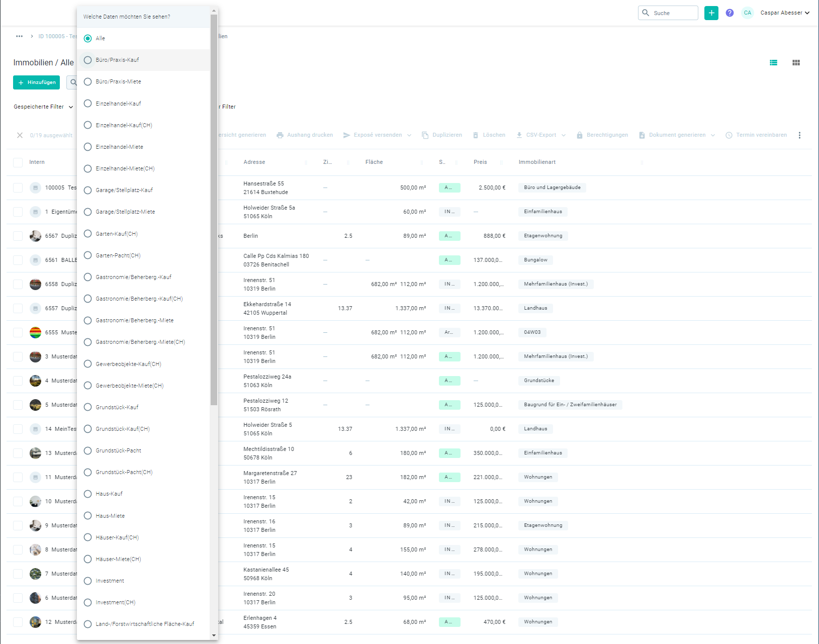The height and width of the screenshot is (644, 819).
Task: Click address Erlenhagen 4 Essen
Action: coord(260,622)
